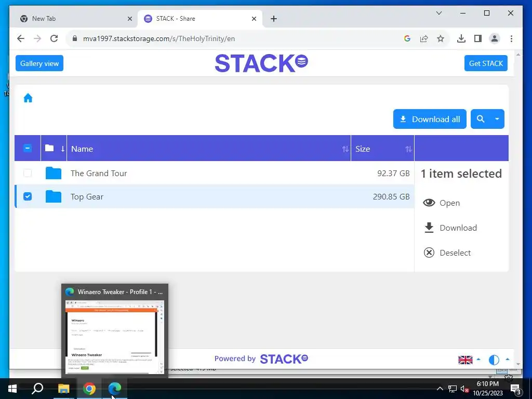Open the Chrome three-dot menu
Viewport: 532px width, 399px height.
[511, 38]
